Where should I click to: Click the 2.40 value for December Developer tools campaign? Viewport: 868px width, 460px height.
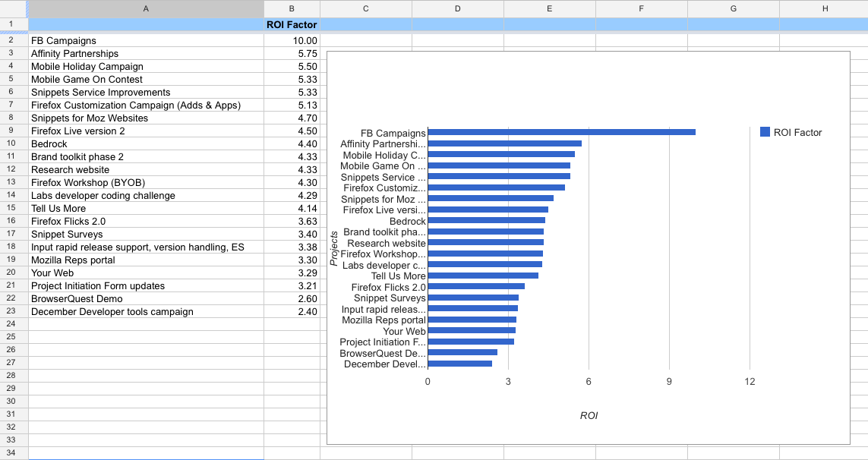(x=292, y=312)
